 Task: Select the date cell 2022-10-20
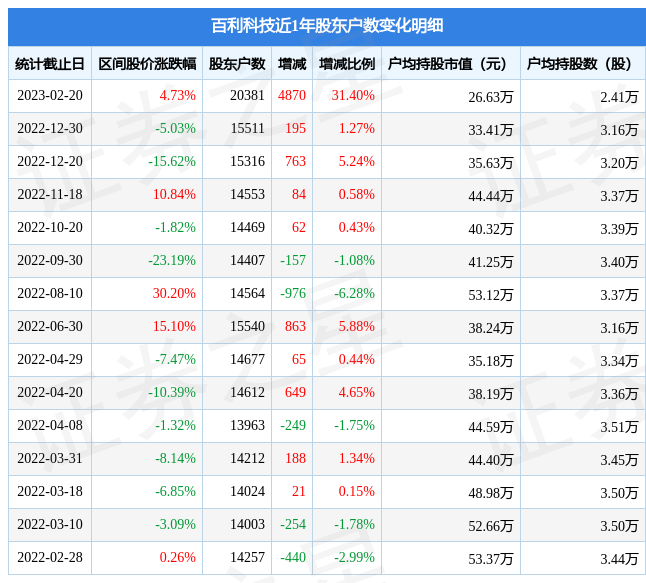click(x=50, y=227)
